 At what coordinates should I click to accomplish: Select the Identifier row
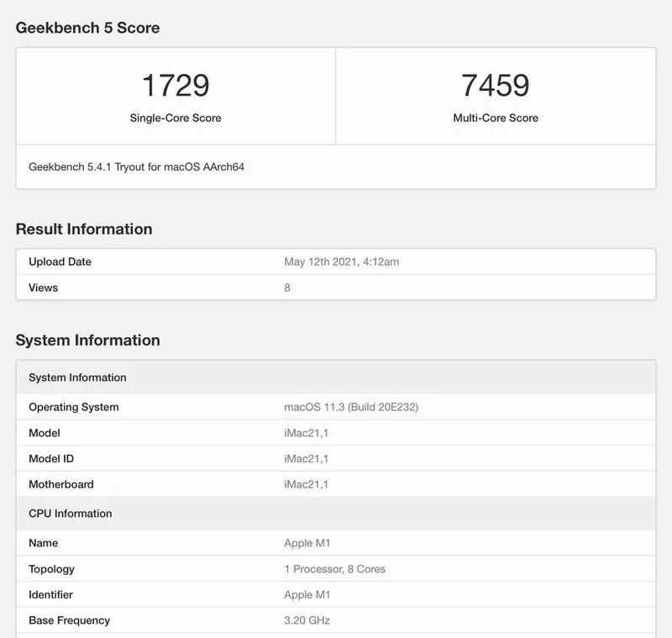(54, 595)
